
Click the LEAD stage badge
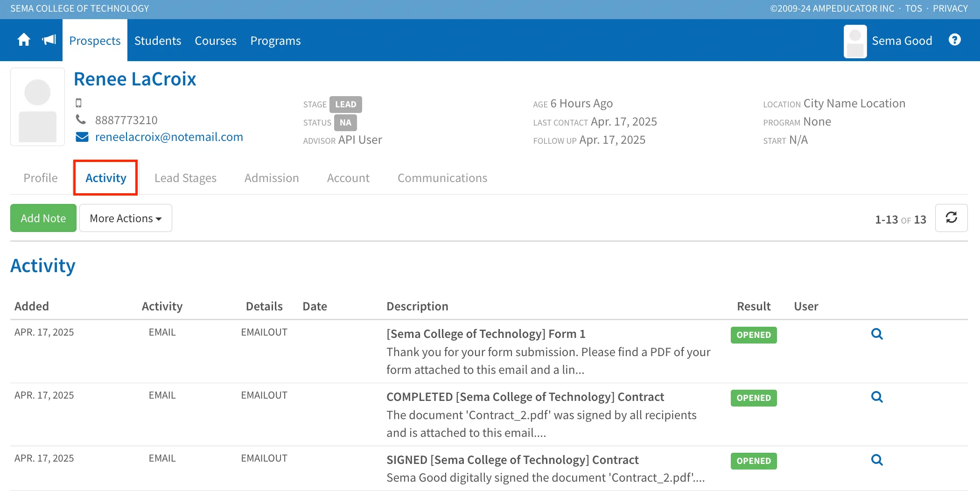345,104
